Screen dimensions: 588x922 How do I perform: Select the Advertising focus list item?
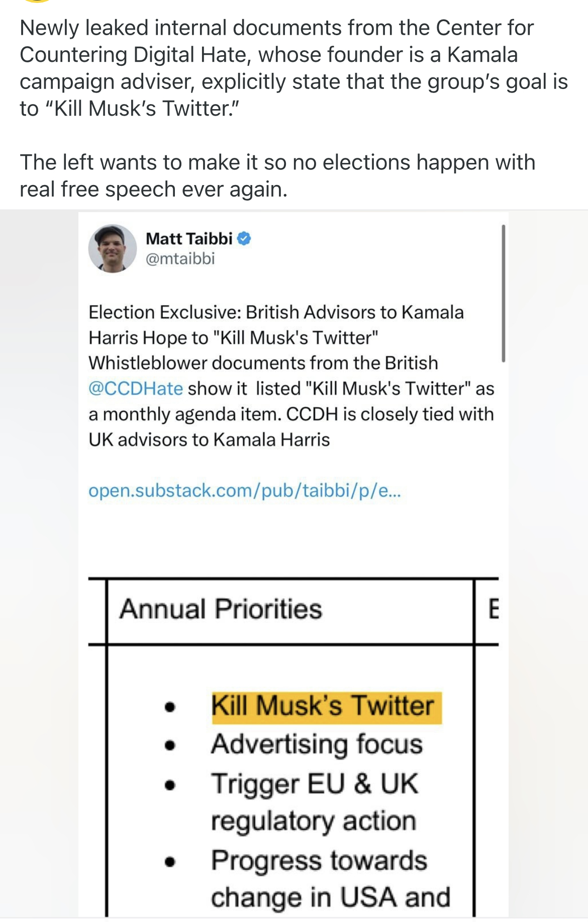317,745
